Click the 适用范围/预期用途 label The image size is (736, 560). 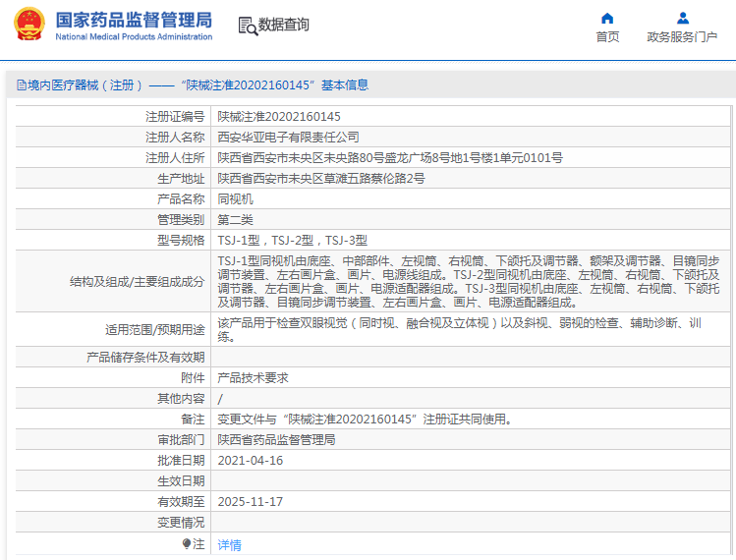point(155,330)
